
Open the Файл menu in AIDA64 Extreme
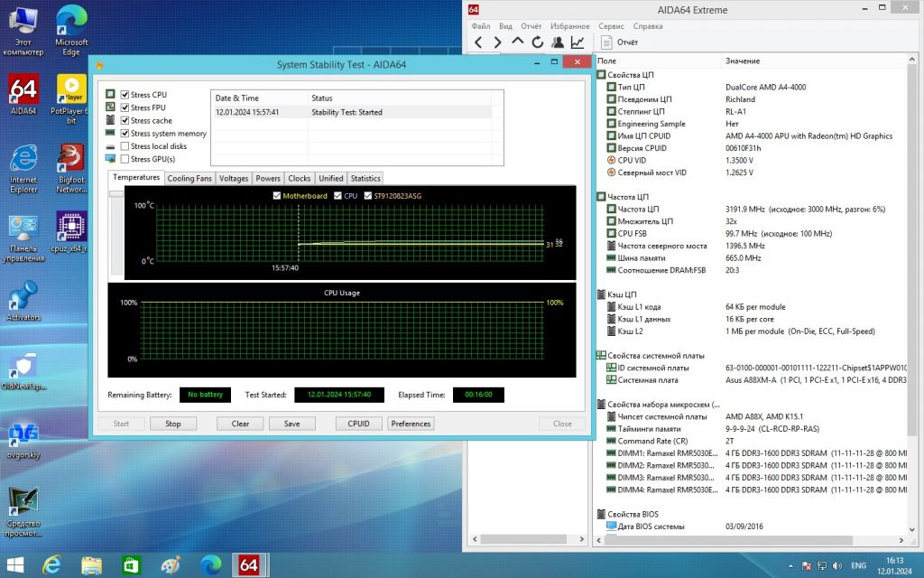(x=481, y=26)
